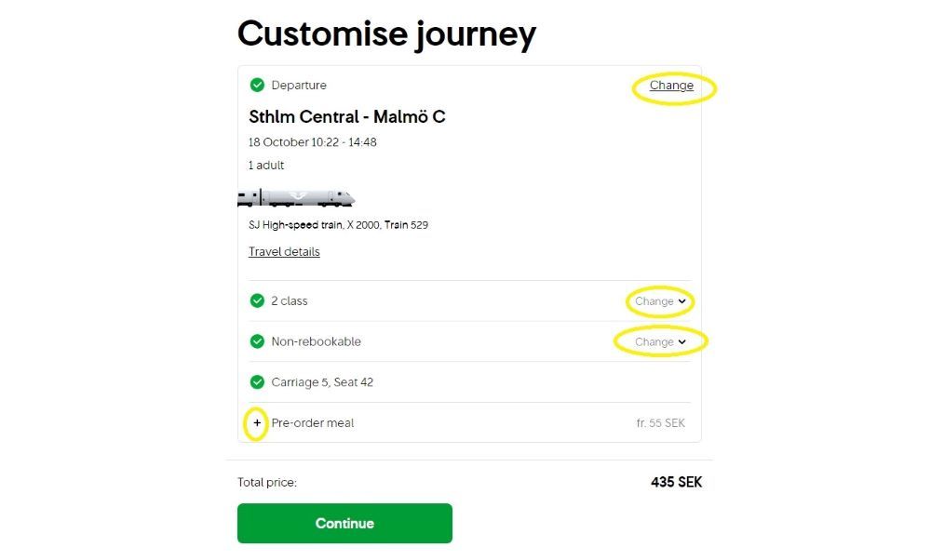Click the 435 SEK total price

click(x=675, y=482)
